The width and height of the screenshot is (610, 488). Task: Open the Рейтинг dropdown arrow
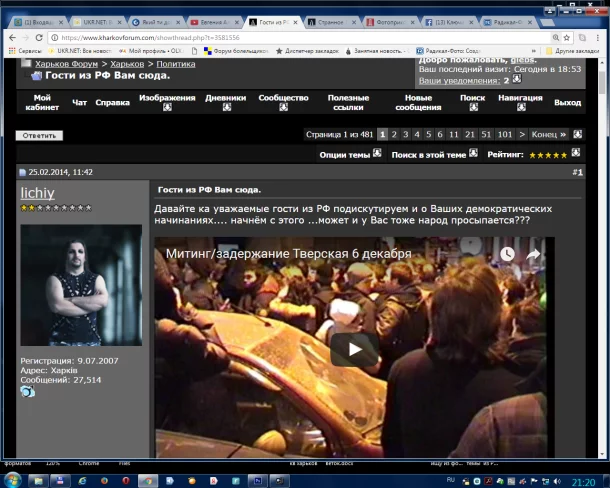click(x=576, y=153)
